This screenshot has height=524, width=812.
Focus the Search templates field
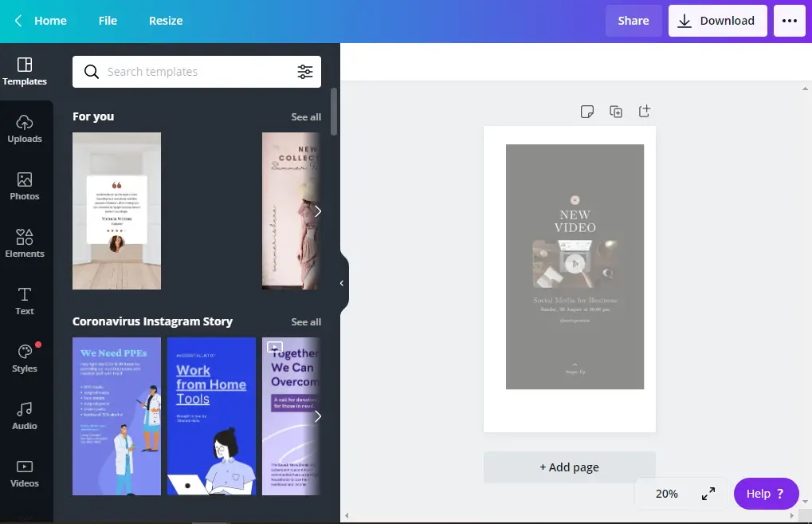tap(197, 72)
